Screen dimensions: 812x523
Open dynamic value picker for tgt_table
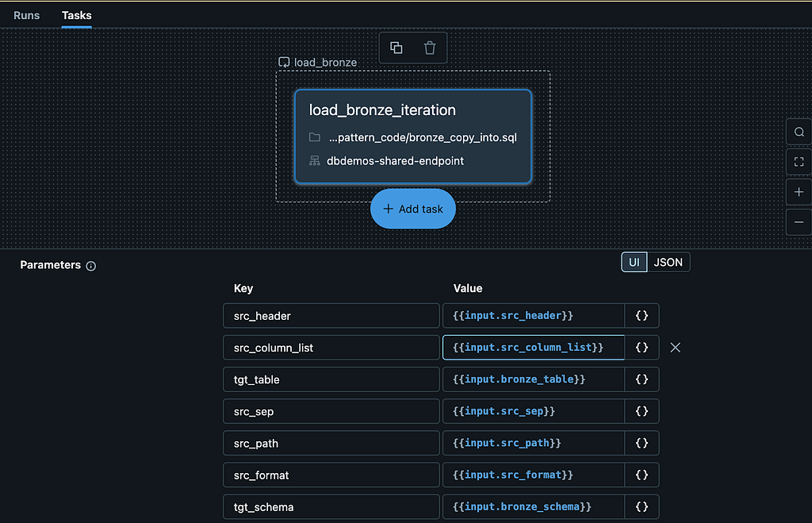click(x=642, y=379)
